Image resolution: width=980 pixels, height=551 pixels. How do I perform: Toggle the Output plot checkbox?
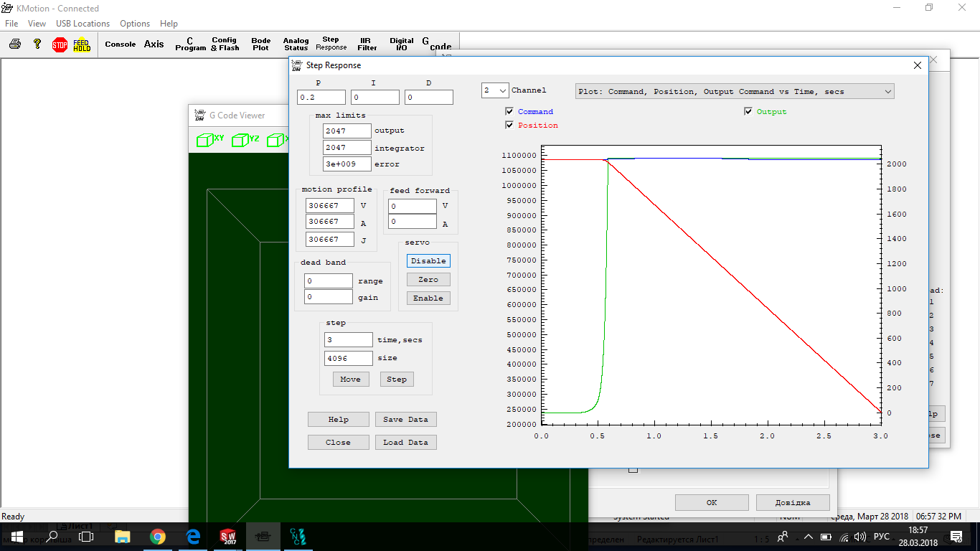748,112
